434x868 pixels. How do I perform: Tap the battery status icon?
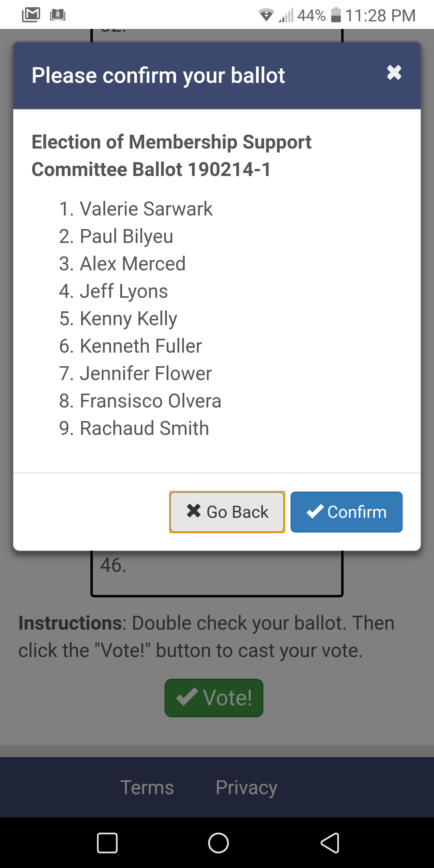pos(336,15)
